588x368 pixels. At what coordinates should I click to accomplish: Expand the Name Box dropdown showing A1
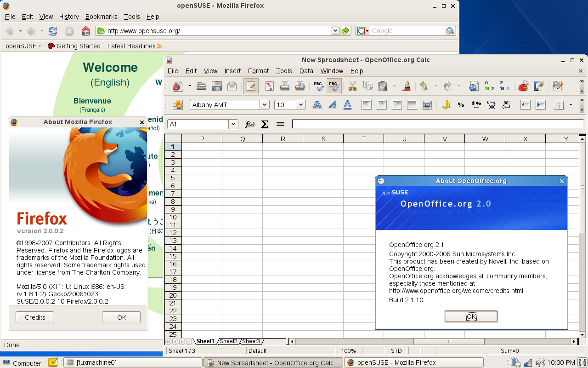click(234, 124)
